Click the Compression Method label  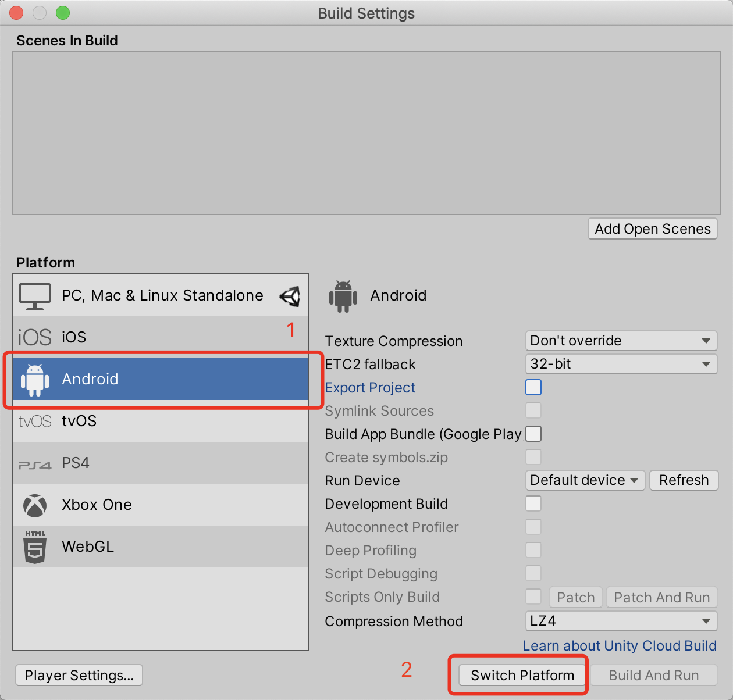coord(394,622)
